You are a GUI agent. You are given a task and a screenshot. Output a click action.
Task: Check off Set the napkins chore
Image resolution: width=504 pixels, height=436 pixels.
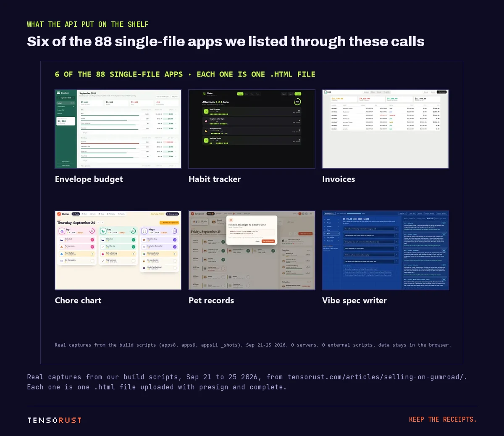[x=92, y=261]
